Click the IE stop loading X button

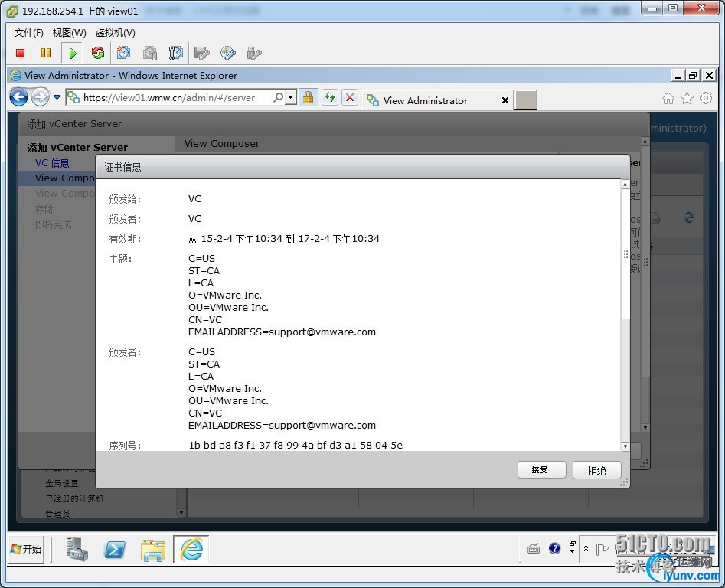[350, 97]
